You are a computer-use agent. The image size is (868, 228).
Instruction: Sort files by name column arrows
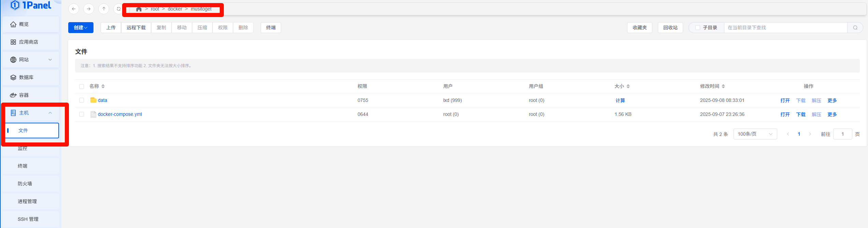pos(103,87)
